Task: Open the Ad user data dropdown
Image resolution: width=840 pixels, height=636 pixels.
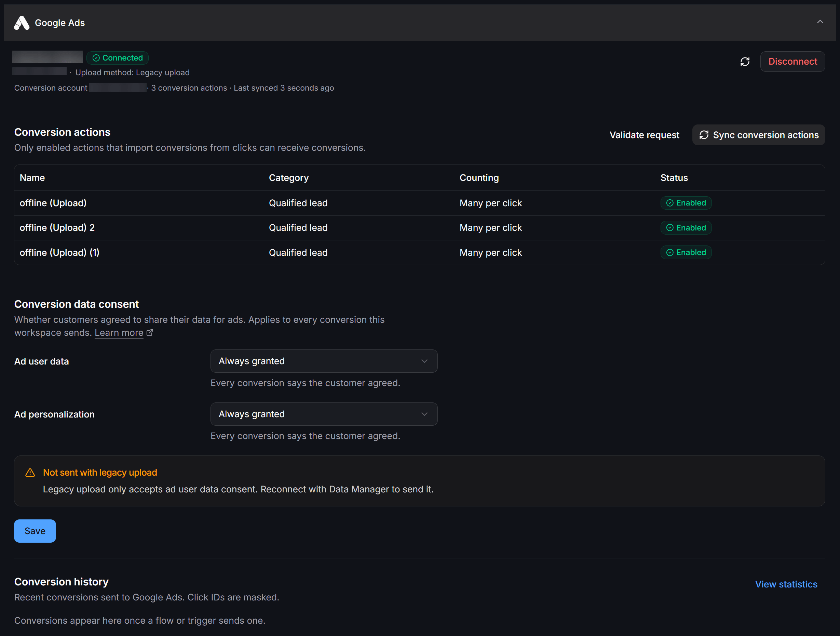Action: (x=324, y=361)
